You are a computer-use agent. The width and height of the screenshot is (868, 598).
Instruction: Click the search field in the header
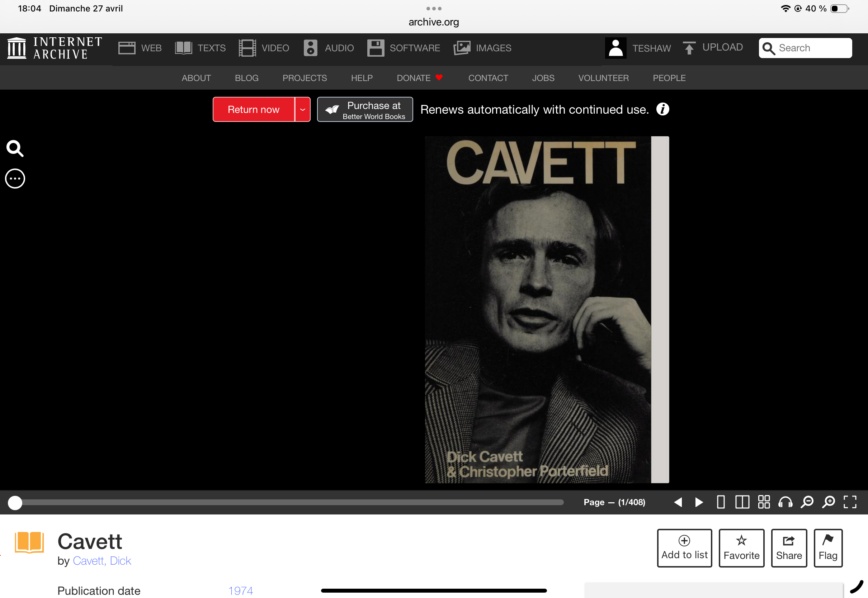point(805,48)
